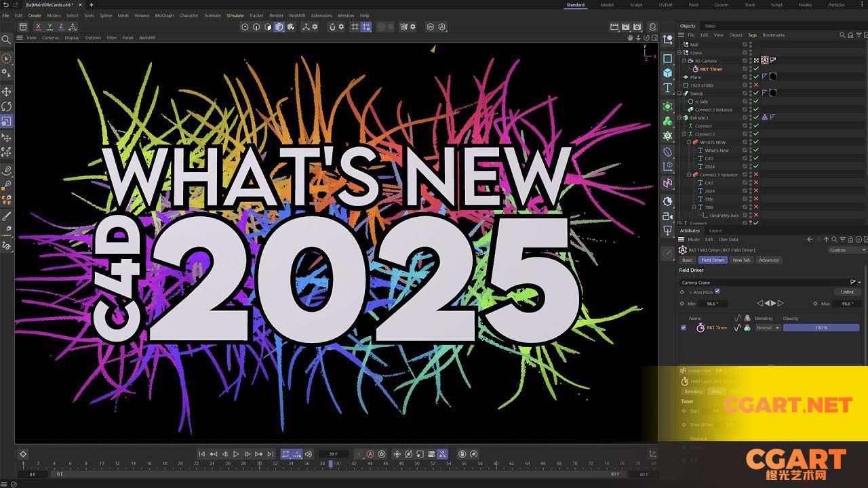868x488 pixels.
Task: Click the search icon in Objects manager
Action: [842, 35]
